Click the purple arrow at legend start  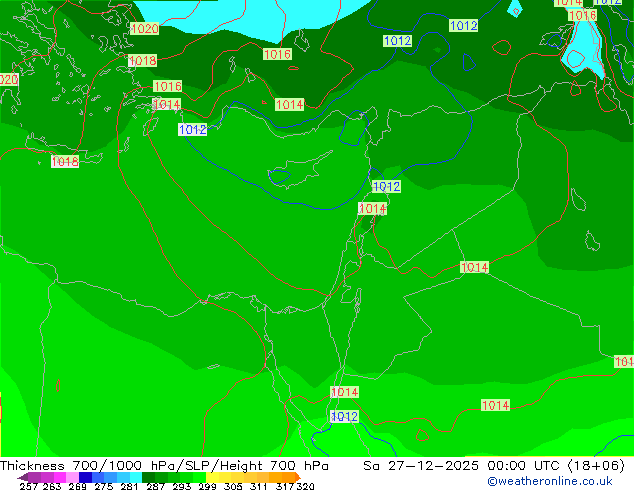click(x=23, y=477)
